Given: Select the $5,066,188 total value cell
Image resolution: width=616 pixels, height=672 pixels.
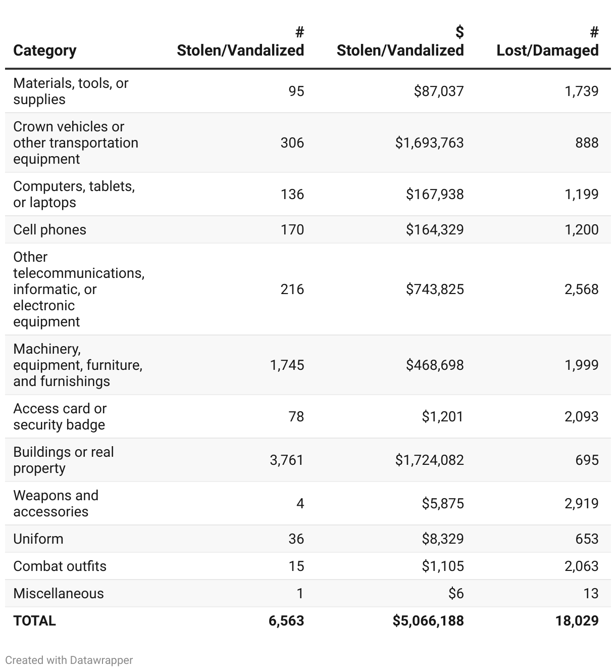Looking at the screenshot, I should point(428,620).
